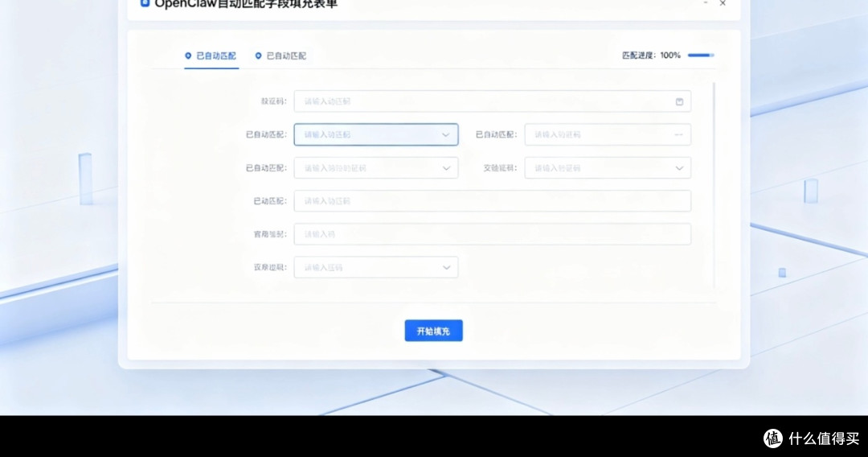This screenshot has height=457, width=868.
Task: Click the 100% progress value text
Action: tap(669, 56)
